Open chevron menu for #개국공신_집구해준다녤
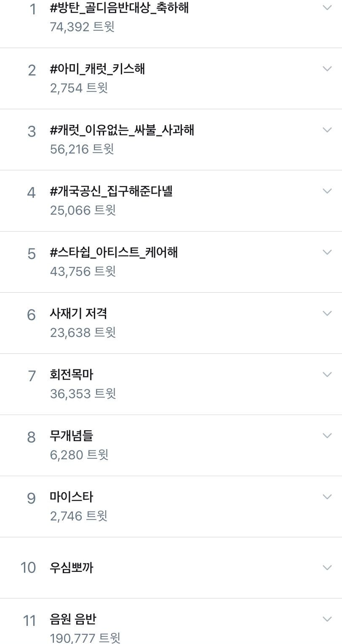342x644 pixels. (x=327, y=191)
